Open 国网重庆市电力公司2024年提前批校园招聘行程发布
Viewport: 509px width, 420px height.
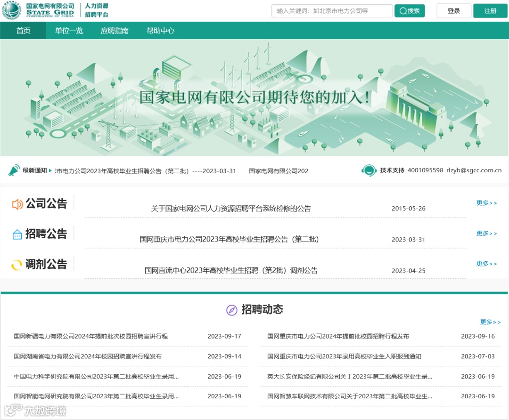click(338, 336)
